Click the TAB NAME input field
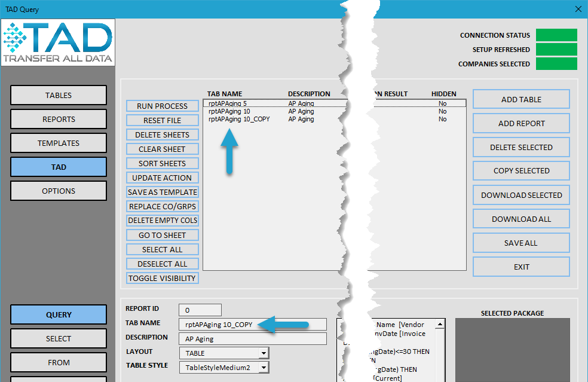 253,325
